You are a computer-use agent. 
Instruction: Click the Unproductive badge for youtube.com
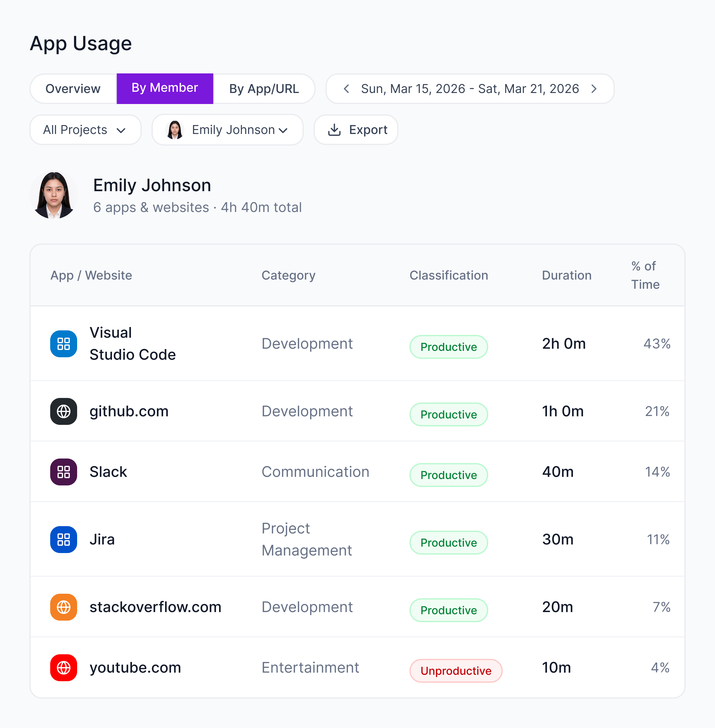456,670
